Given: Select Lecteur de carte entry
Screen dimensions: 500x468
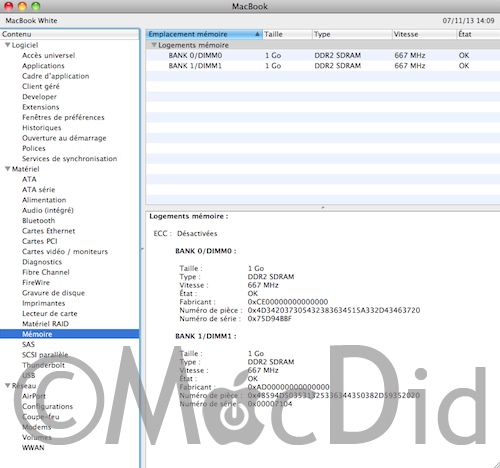Looking at the screenshot, I should coord(50,314).
